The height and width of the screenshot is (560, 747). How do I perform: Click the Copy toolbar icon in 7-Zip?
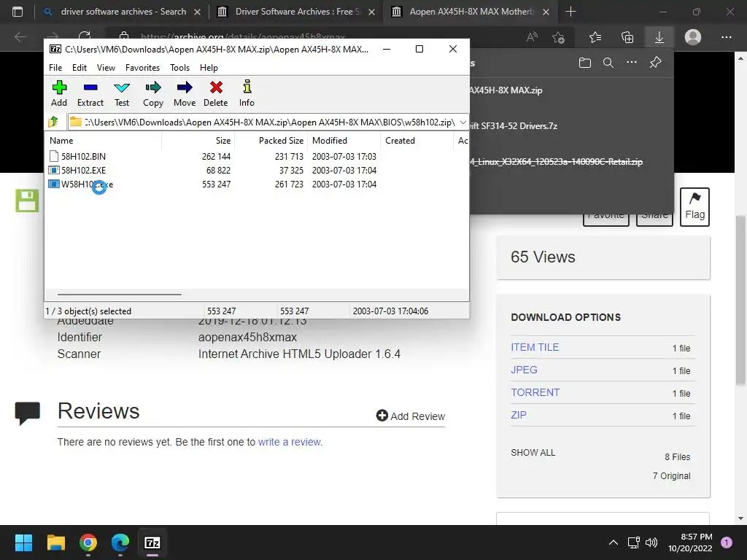[153, 93]
